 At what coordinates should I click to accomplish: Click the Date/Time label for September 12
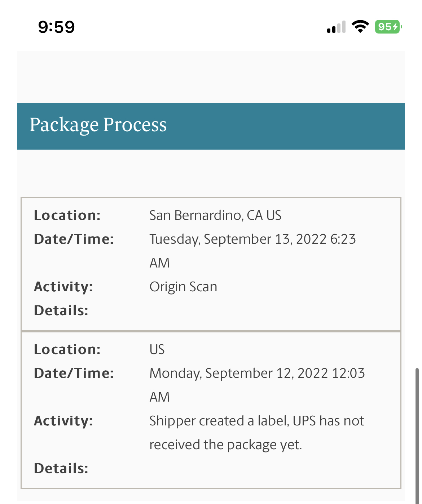coord(74,373)
